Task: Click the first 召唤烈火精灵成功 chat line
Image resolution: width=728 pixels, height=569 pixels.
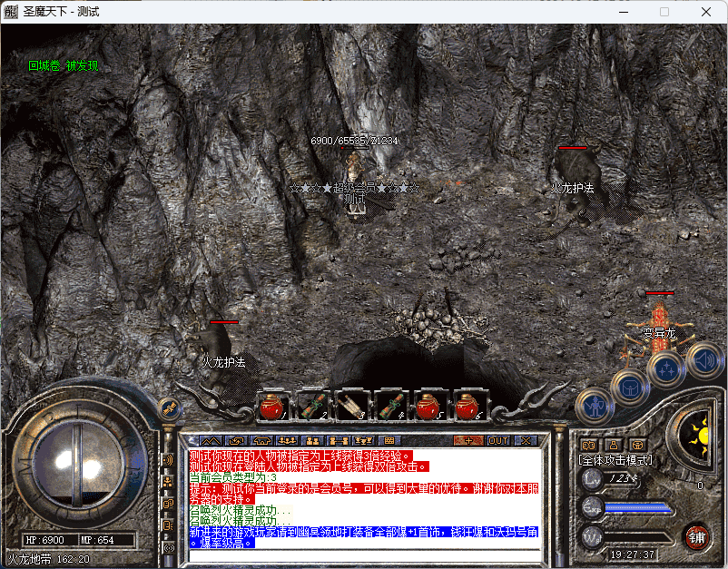Action: click(241, 510)
